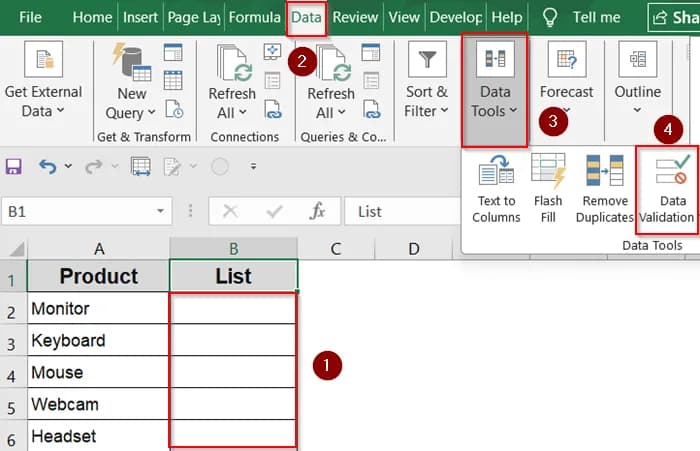The height and width of the screenshot is (451, 700).
Task: Open the Page Layout tab
Action: coord(194,17)
